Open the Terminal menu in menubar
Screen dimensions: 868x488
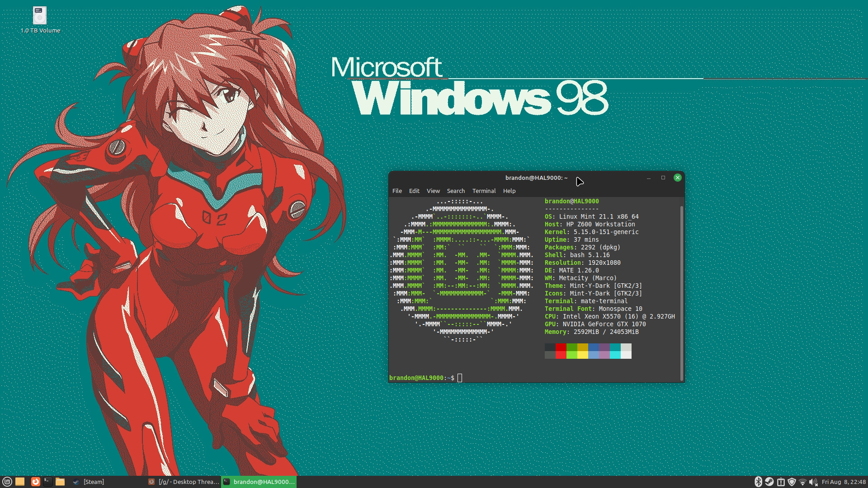[x=484, y=191]
